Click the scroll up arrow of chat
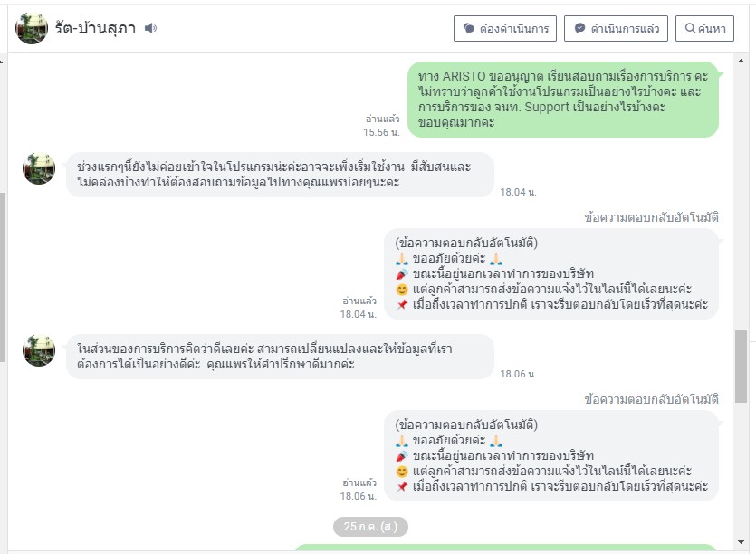 coord(741,61)
